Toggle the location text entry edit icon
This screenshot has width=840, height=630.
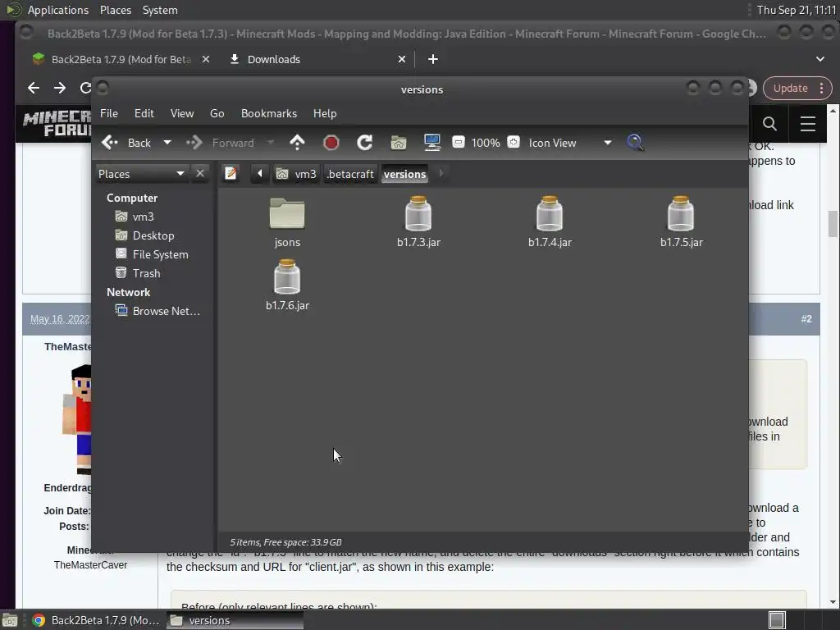[x=231, y=174]
